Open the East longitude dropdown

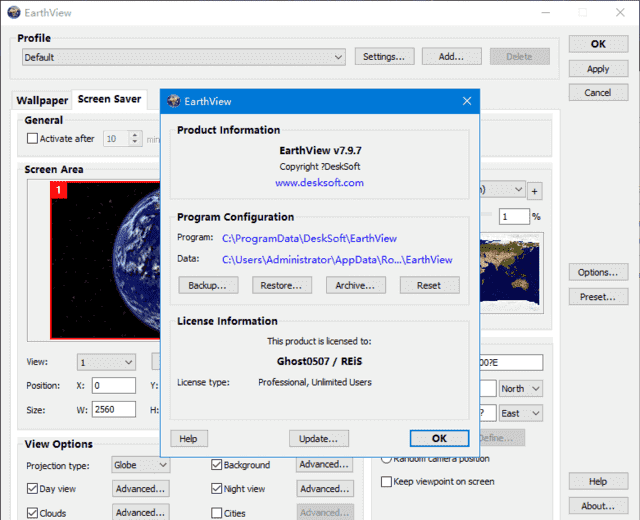pos(521,413)
